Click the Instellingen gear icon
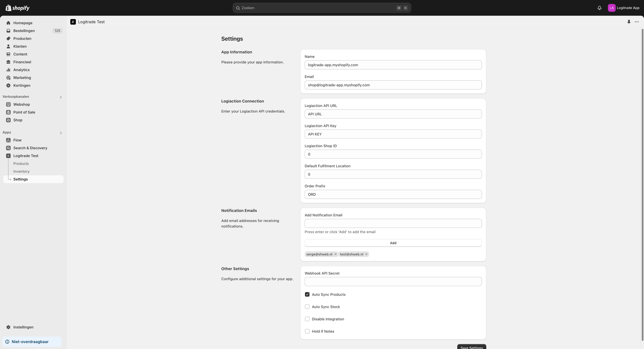This screenshot has width=644, height=349. [x=8, y=327]
